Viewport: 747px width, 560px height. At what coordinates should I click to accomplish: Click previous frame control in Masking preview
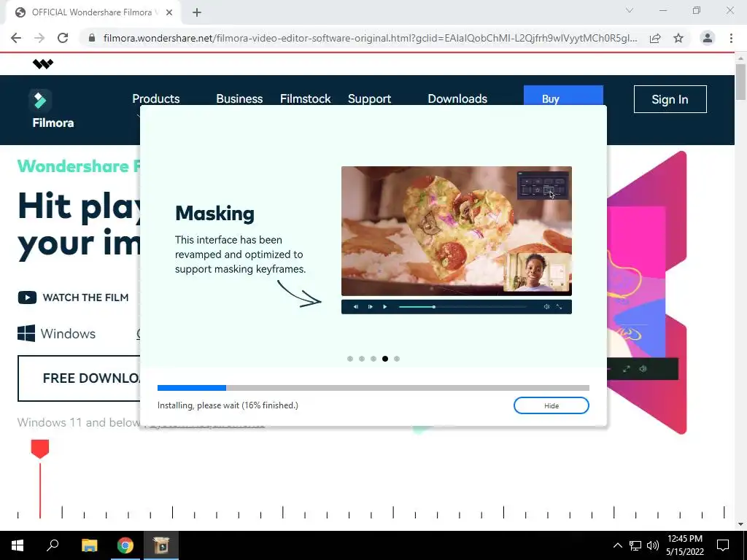click(x=356, y=307)
